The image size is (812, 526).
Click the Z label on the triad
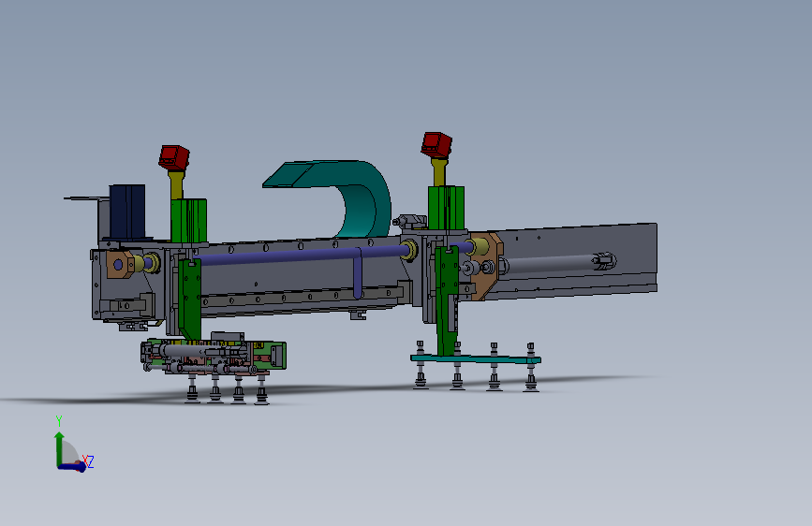pos(91,461)
